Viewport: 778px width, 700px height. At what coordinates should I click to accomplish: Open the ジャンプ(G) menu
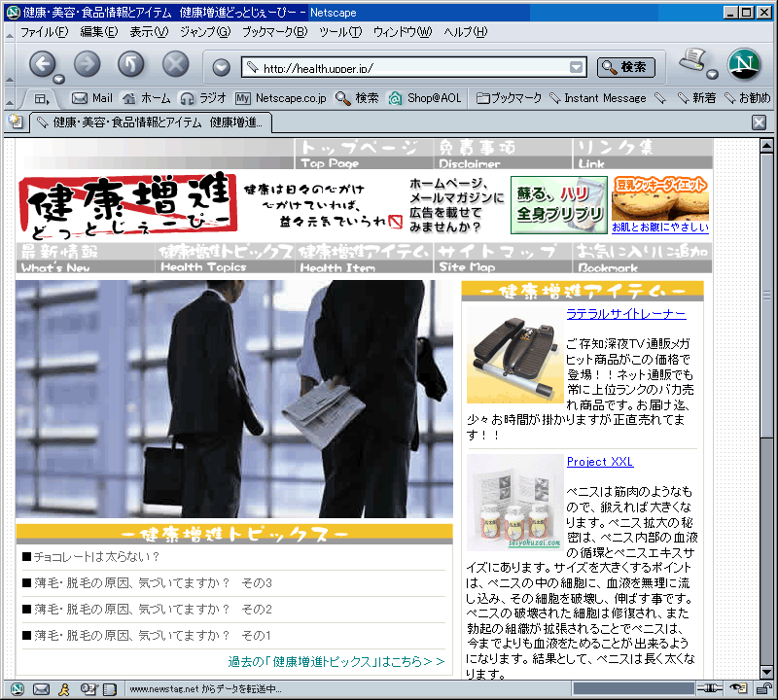[x=205, y=32]
